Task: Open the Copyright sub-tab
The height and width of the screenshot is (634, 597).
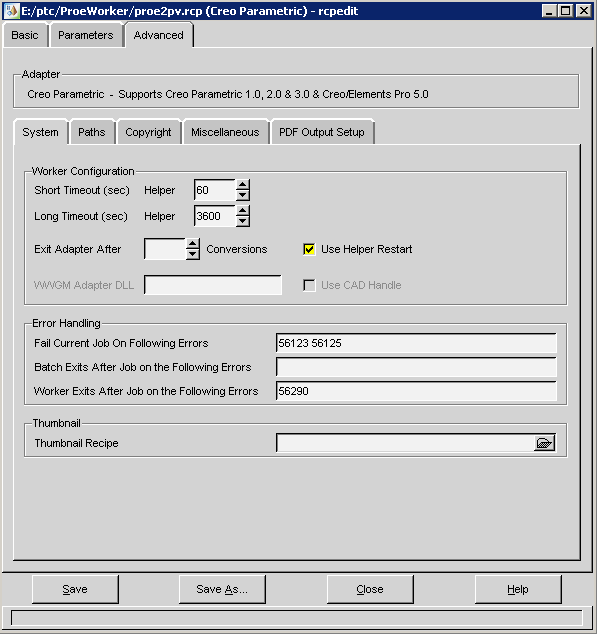Action: click(x=148, y=132)
